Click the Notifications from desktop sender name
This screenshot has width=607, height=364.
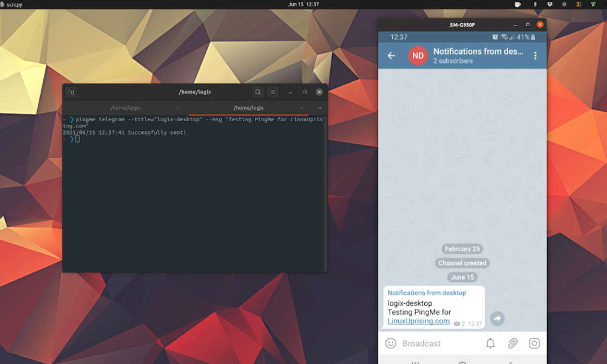click(427, 293)
